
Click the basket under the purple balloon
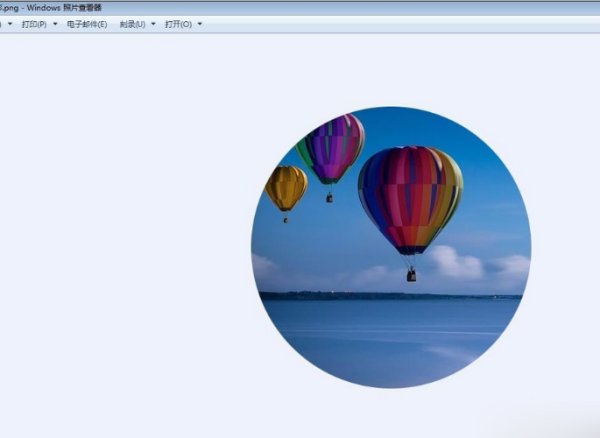[x=329, y=197]
